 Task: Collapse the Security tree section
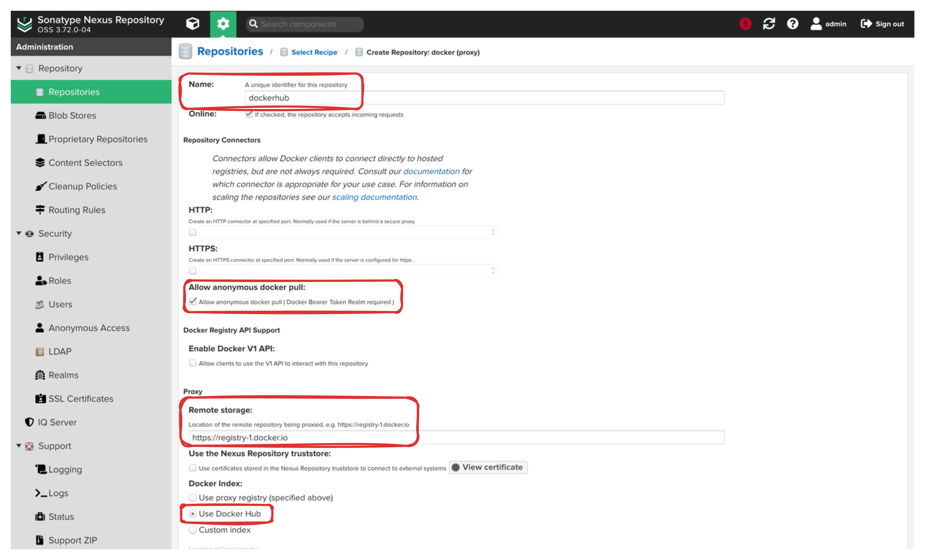pos(19,233)
